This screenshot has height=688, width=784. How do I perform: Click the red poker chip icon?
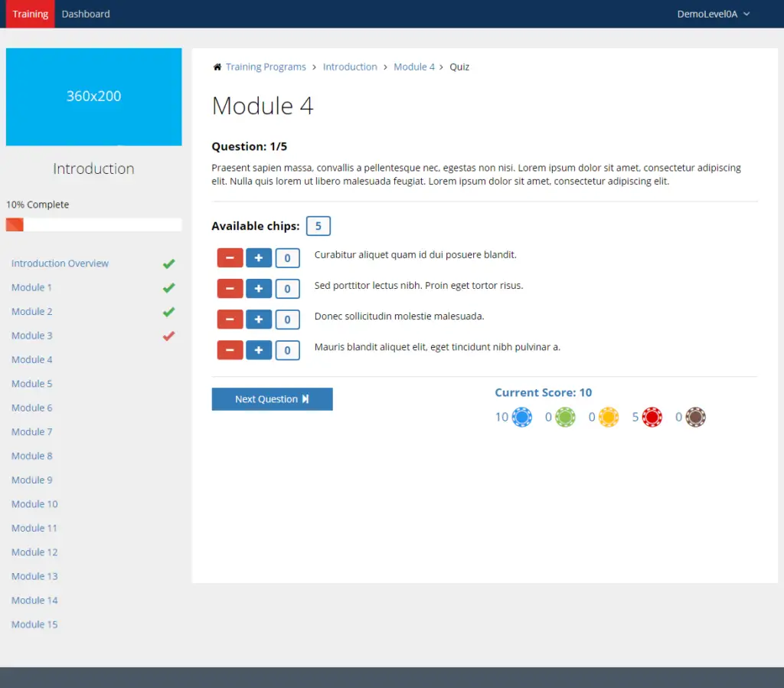click(x=652, y=417)
